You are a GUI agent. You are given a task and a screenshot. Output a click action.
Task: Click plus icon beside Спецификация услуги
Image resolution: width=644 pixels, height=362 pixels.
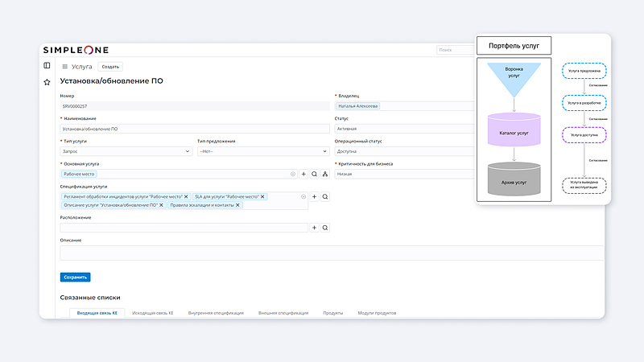[315, 196]
